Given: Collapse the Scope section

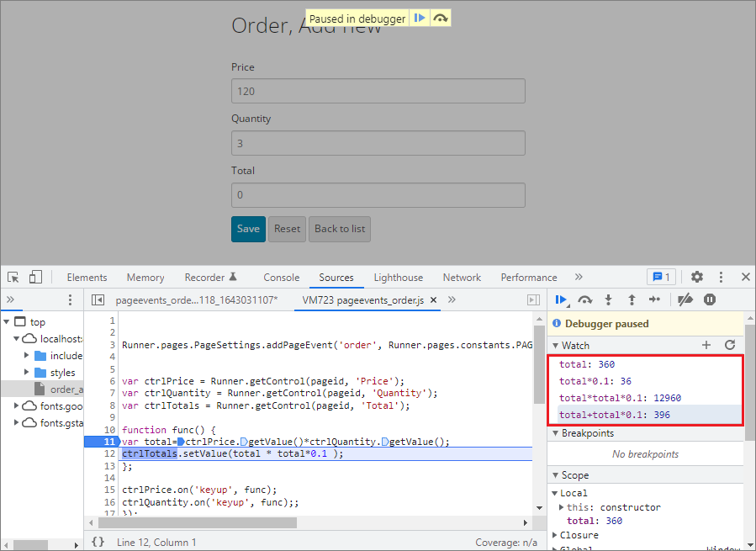Looking at the screenshot, I should [555, 474].
